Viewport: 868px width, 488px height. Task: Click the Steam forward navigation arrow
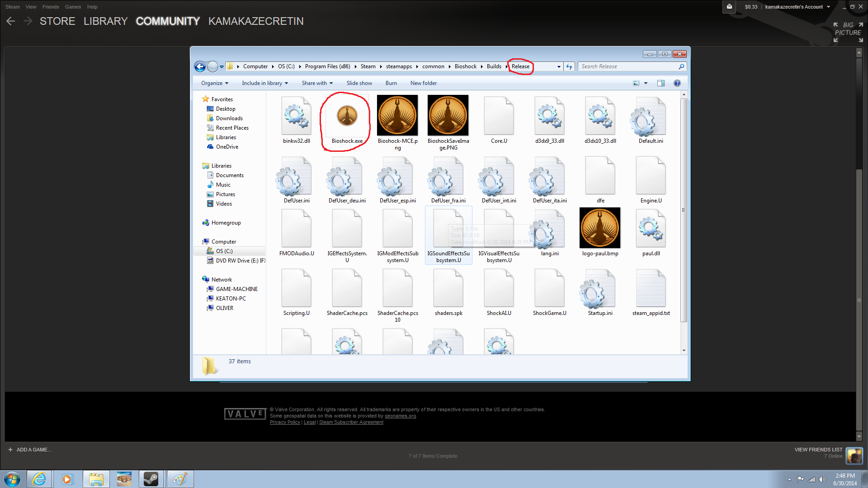tap(28, 21)
